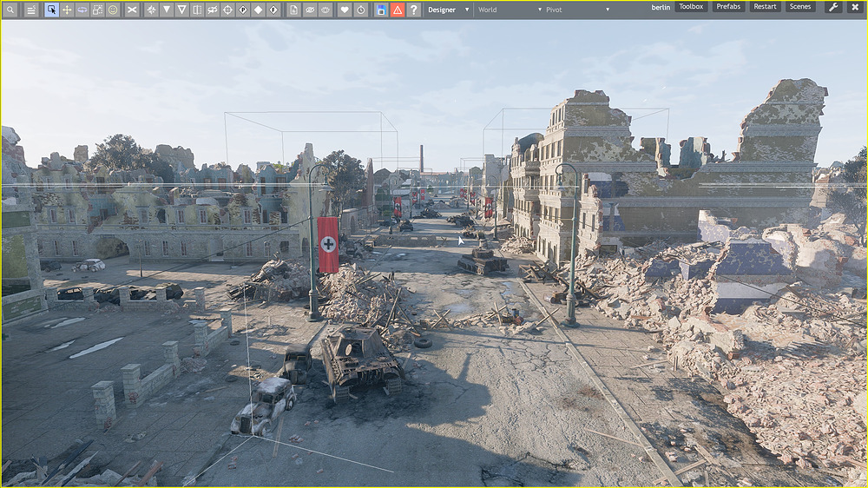
Task: Select the large red banner on lamppost
Action: coord(328,244)
